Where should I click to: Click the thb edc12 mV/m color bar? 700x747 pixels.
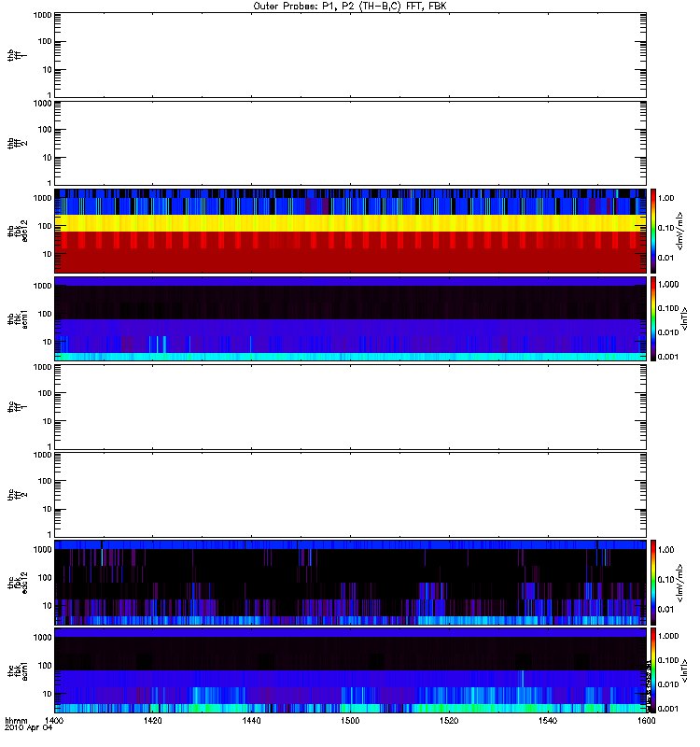(653, 231)
